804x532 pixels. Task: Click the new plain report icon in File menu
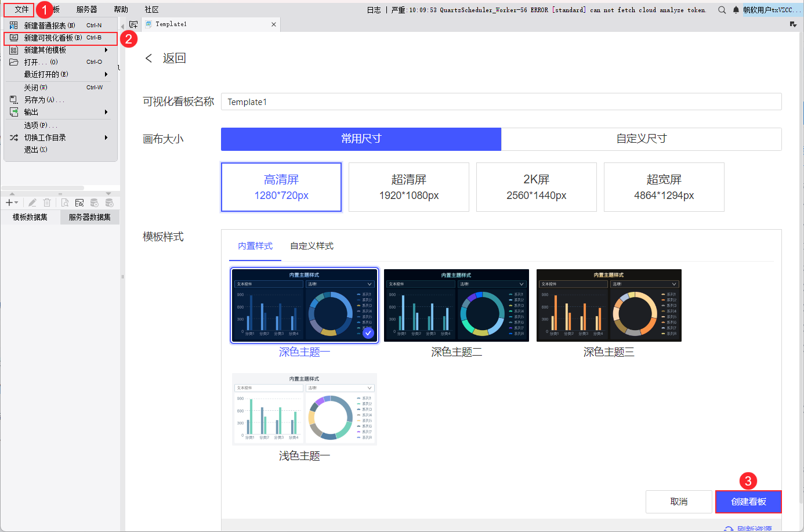[x=14, y=26]
